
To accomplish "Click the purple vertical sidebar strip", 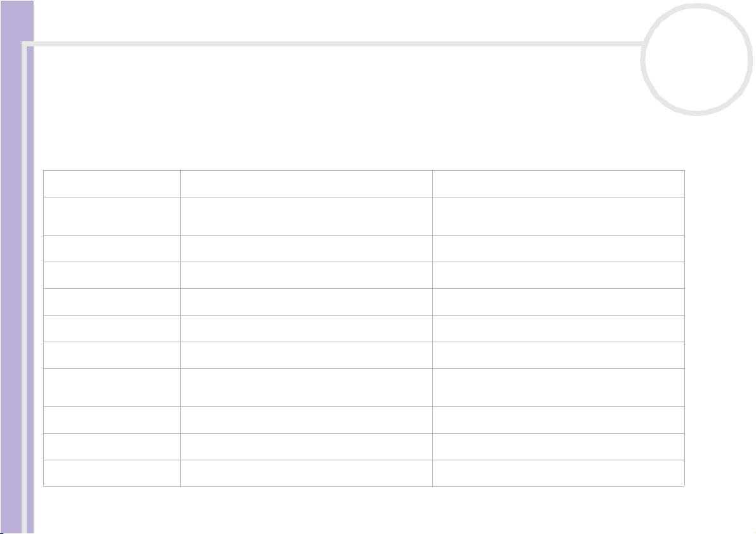I will 17,267.
